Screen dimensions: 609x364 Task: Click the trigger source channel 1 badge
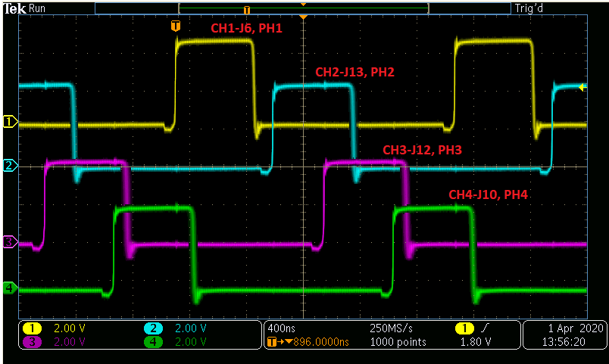click(x=464, y=328)
